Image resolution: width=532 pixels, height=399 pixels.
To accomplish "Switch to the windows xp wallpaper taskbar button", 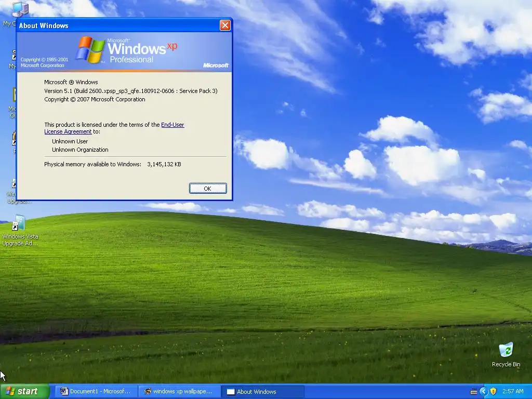I will tap(179, 391).
